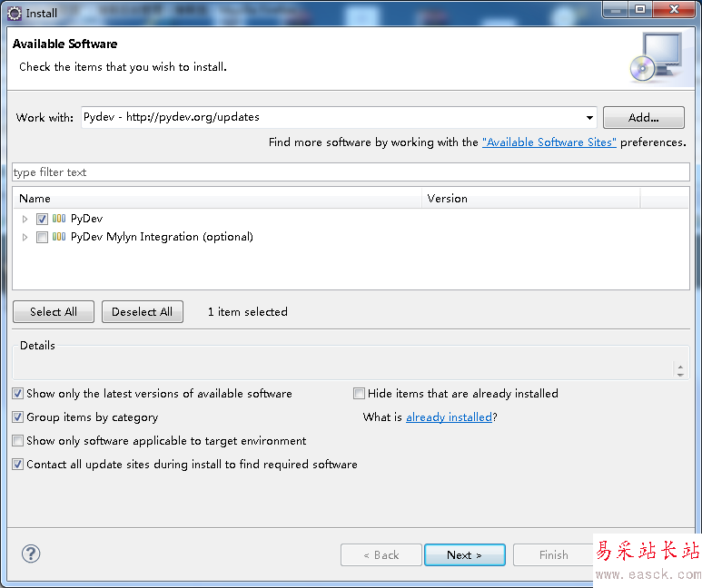Expand the PyDev tree node
The height and width of the screenshot is (588, 702).
click(25, 219)
